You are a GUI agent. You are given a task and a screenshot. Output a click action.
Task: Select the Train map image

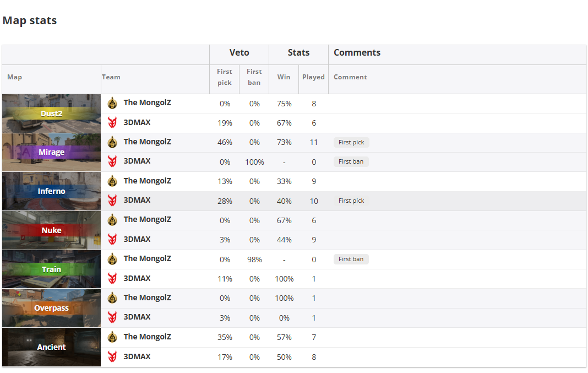coord(51,269)
